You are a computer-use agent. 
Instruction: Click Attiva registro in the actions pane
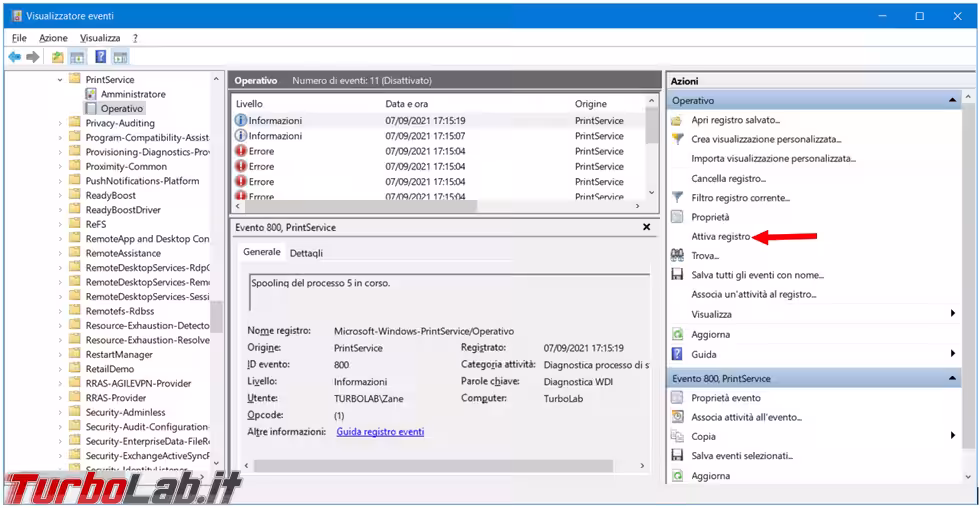[720, 237]
